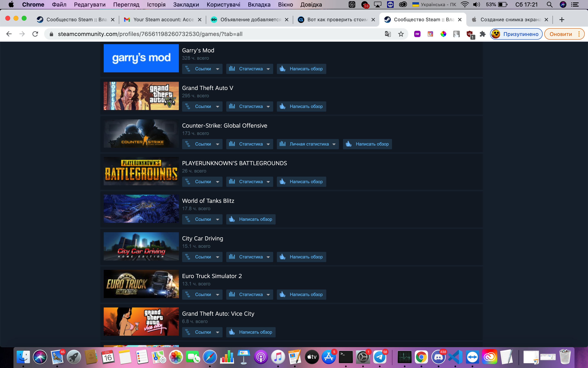Open the Apple menu
The width and height of the screenshot is (588, 368).
pyautogui.click(x=11, y=5)
